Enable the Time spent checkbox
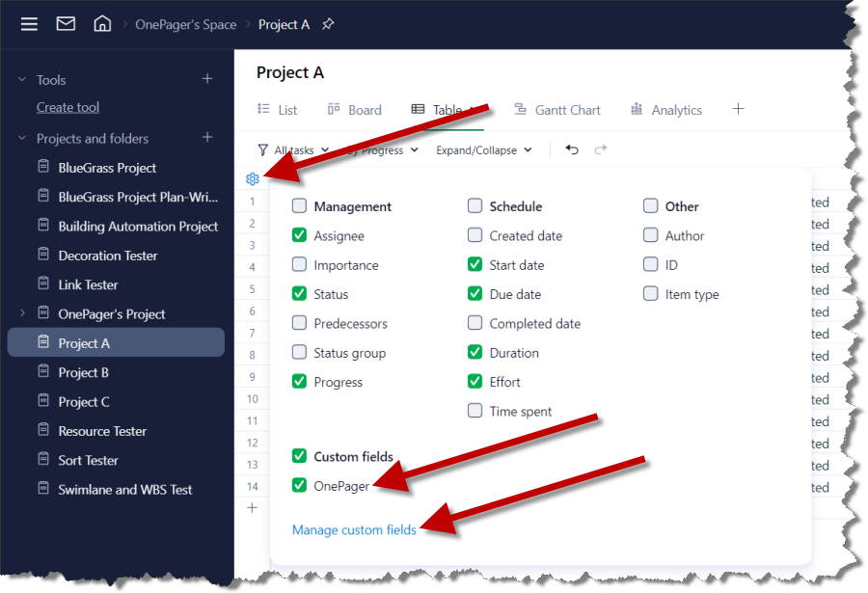The image size is (868, 593). tap(475, 411)
